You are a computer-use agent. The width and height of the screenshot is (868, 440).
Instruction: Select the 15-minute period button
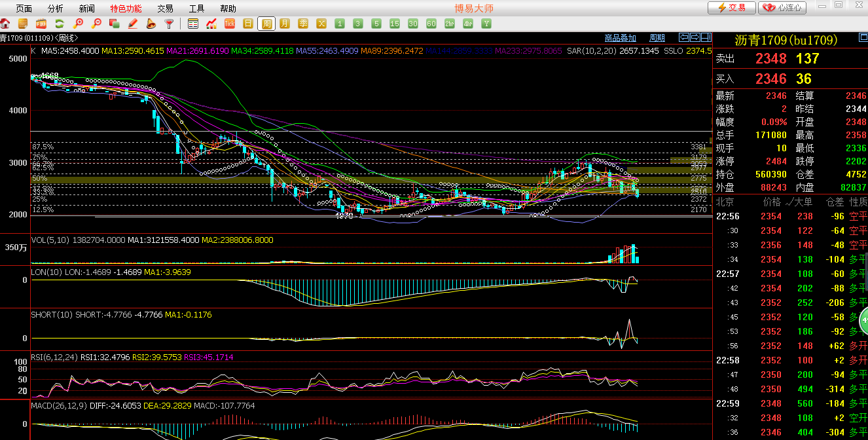click(395, 24)
